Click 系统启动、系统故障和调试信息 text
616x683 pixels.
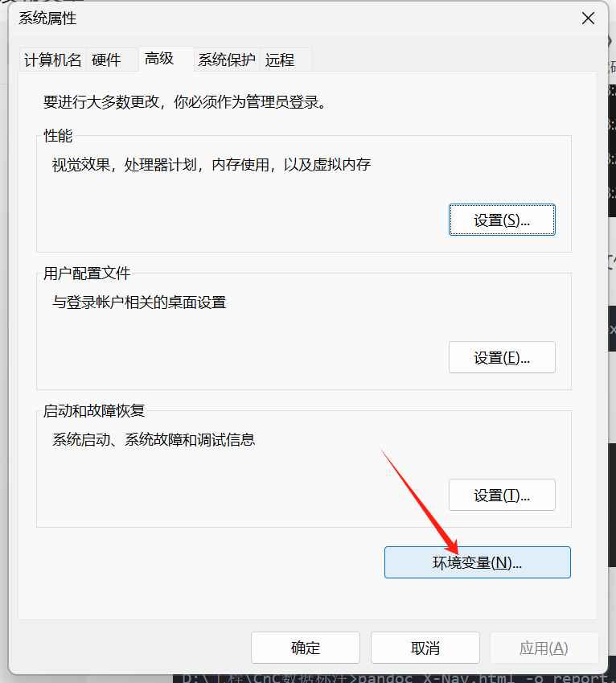tap(154, 440)
